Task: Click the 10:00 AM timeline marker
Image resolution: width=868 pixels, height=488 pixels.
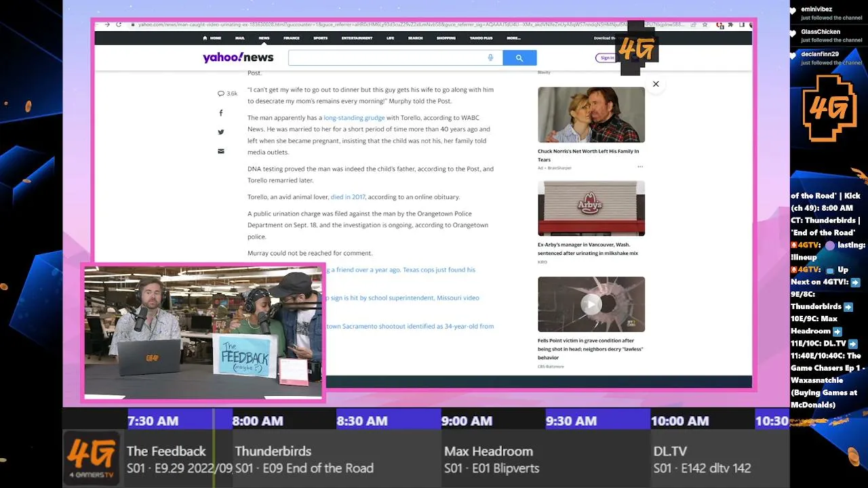Action: 679,421
